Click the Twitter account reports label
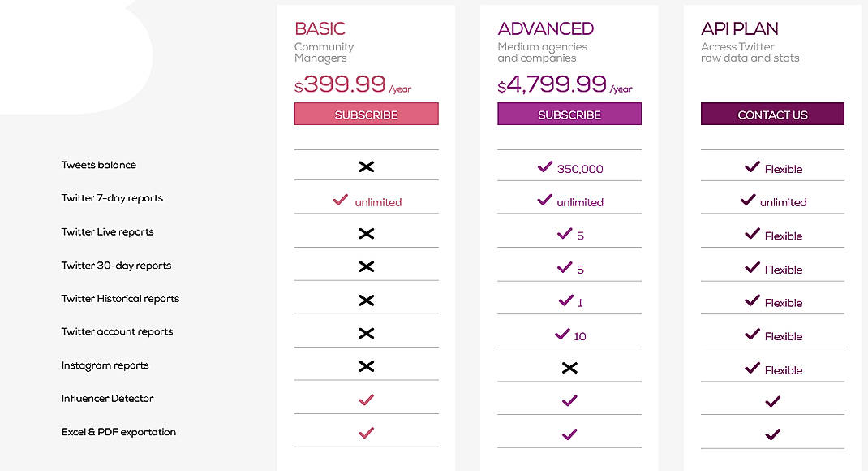868x471 pixels. coord(117,331)
